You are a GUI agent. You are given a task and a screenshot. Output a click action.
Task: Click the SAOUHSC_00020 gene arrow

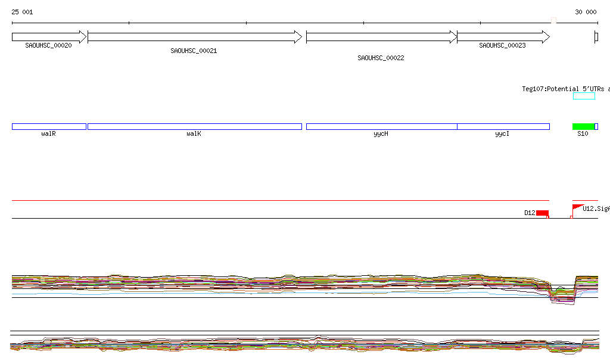(x=49, y=37)
